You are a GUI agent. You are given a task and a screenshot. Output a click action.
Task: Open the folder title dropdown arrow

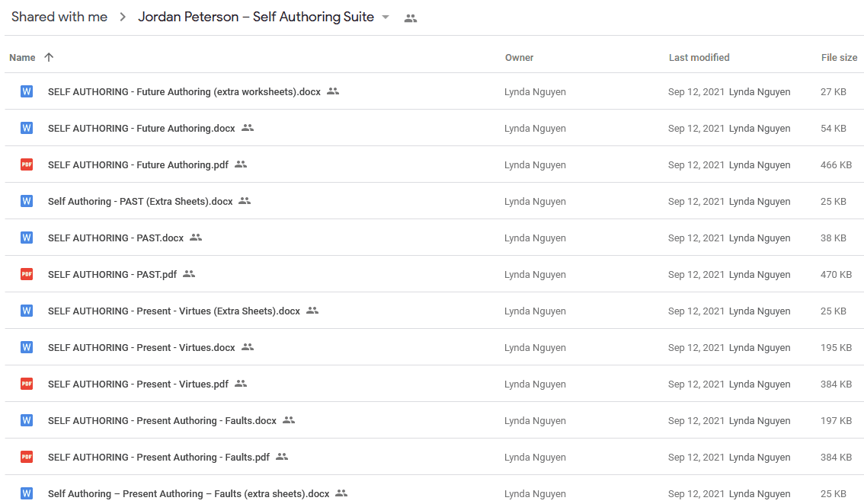click(x=386, y=17)
